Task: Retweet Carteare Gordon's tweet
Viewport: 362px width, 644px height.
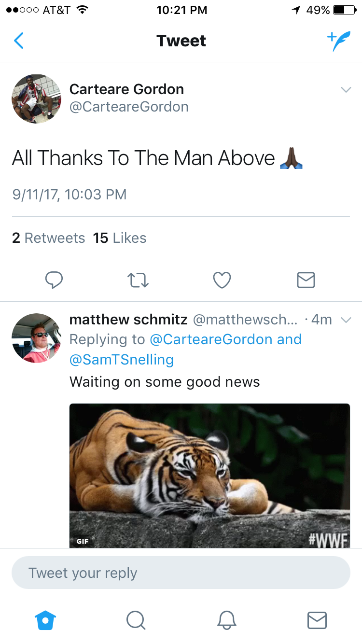Action: tap(138, 280)
